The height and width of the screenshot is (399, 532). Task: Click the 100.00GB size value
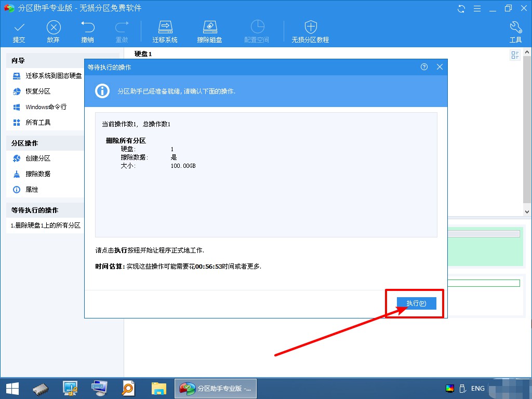(183, 166)
